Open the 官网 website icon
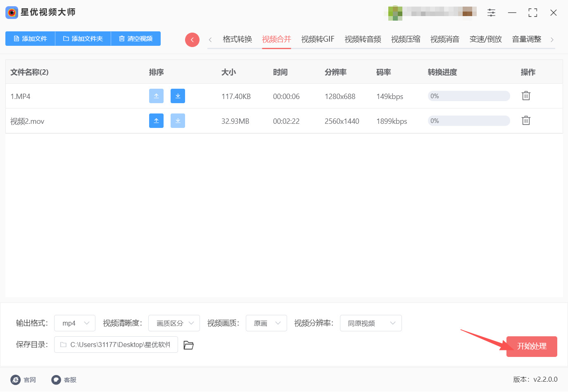The width and height of the screenshot is (568, 392). pos(16,380)
